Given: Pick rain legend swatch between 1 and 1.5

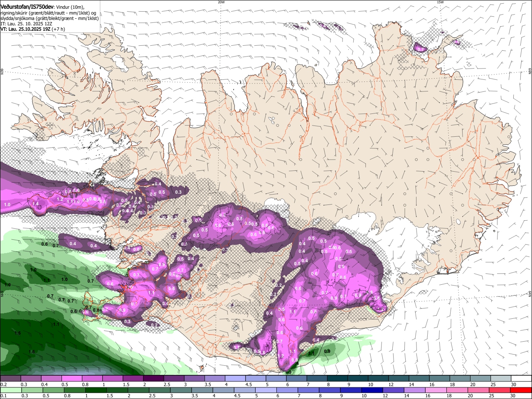Looking at the screenshot, I should (96, 390).
